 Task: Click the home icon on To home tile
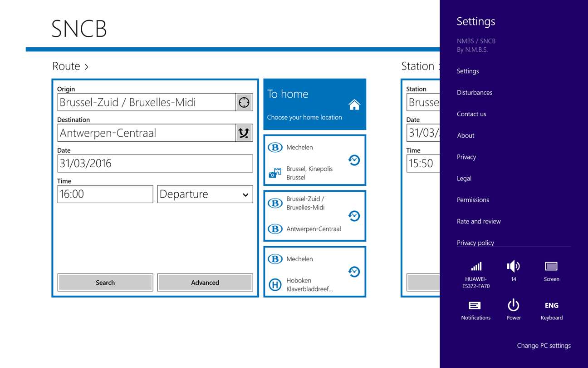point(354,105)
